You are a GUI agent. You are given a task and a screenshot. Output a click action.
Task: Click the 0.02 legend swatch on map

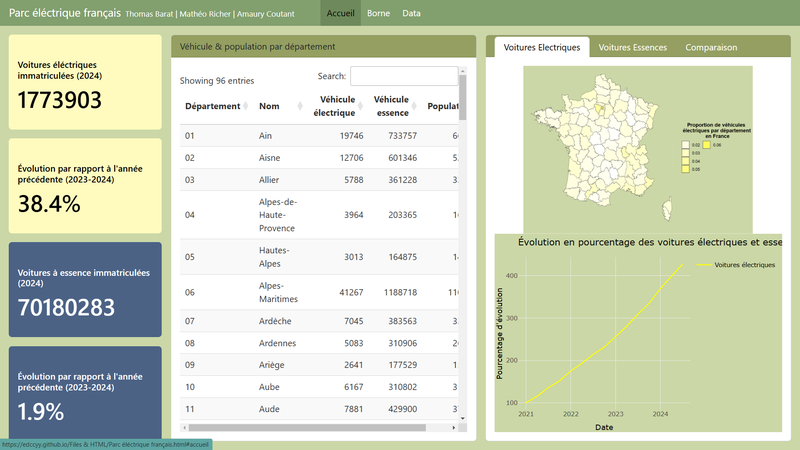[686, 145]
